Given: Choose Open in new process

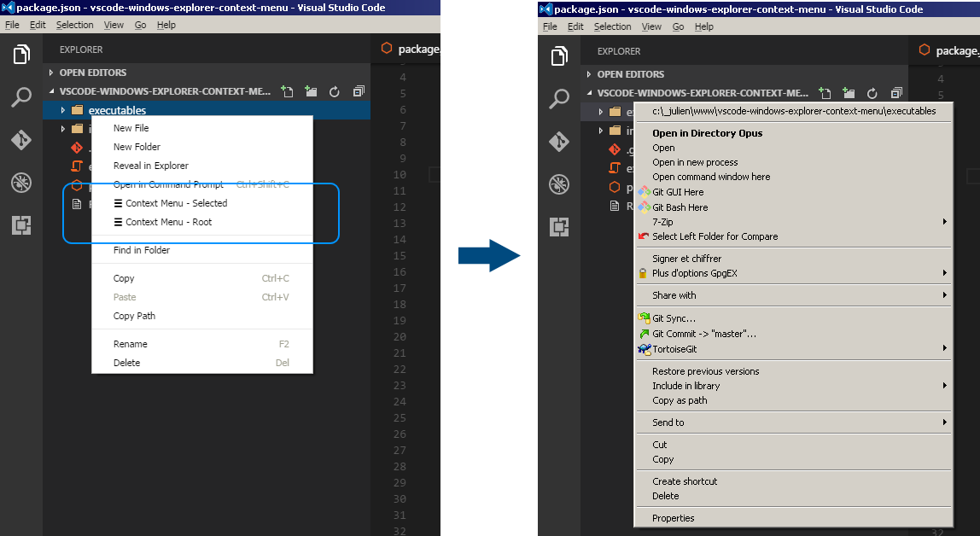Looking at the screenshot, I should point(794,162).
